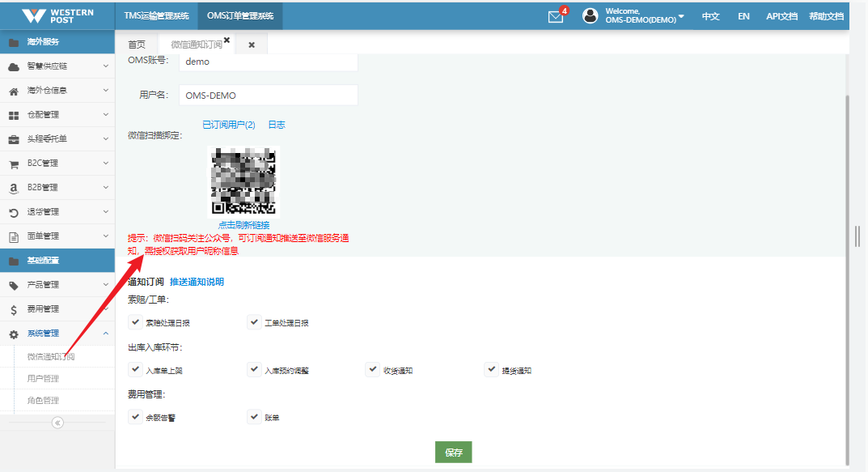Toggle the 索赔处理日报 checkbox
The height and width of the screenshot is (472, 868).
tap(135, 322)
